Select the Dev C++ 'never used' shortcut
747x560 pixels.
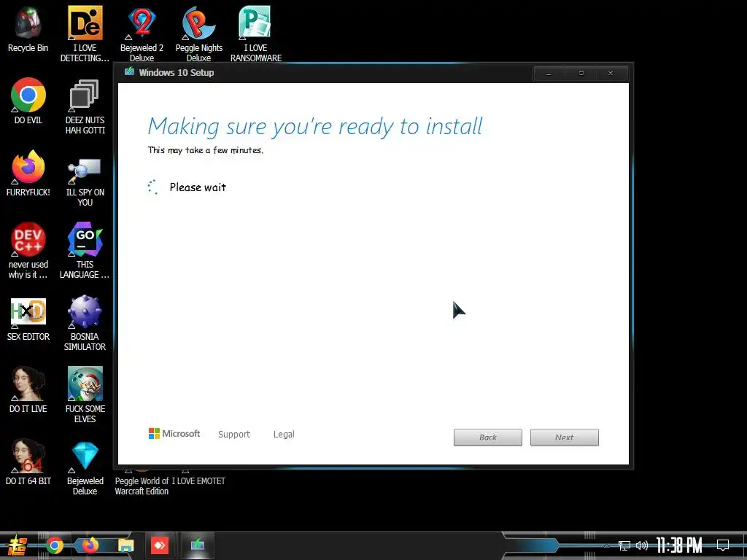tap(28, 251)
